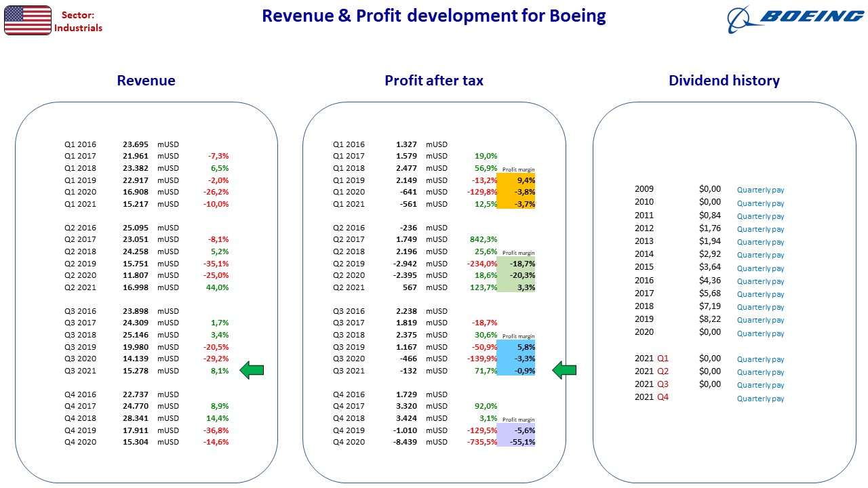This screenshot has height=488, width=868.
Task: Select Q4 2017 profit value 3.320
Action: point(406,406)
